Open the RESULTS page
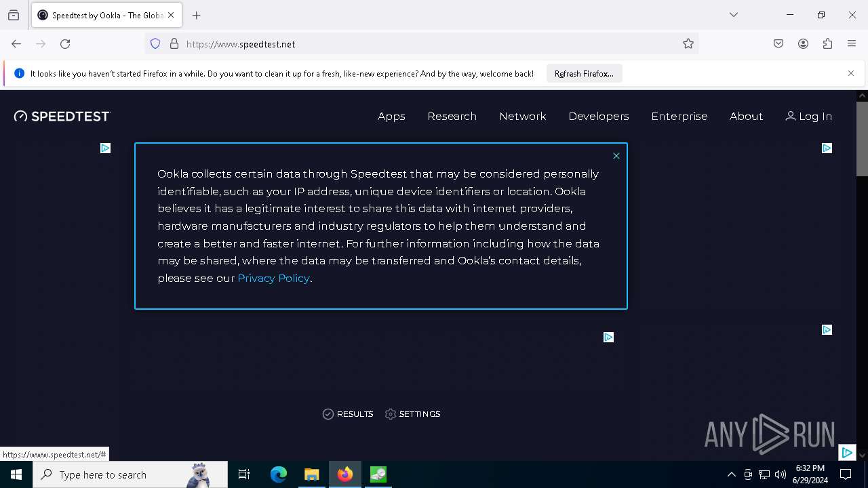 coord(348,414)
